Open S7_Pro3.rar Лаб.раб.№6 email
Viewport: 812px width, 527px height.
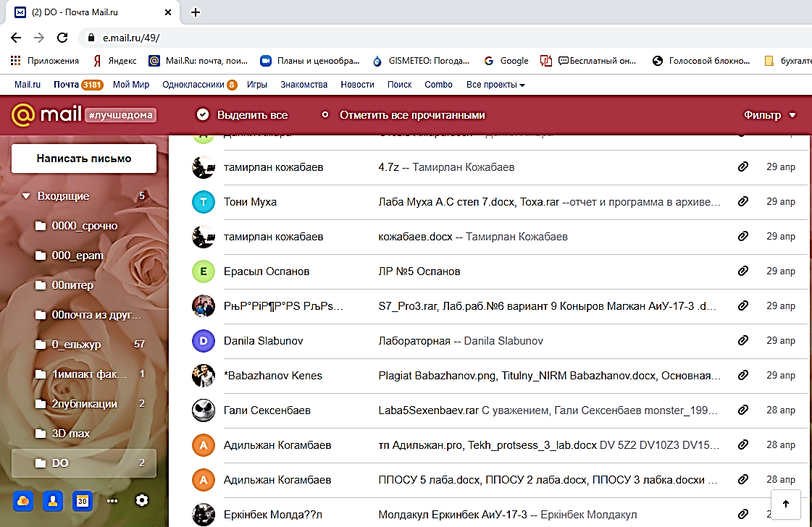coord(490,306)
